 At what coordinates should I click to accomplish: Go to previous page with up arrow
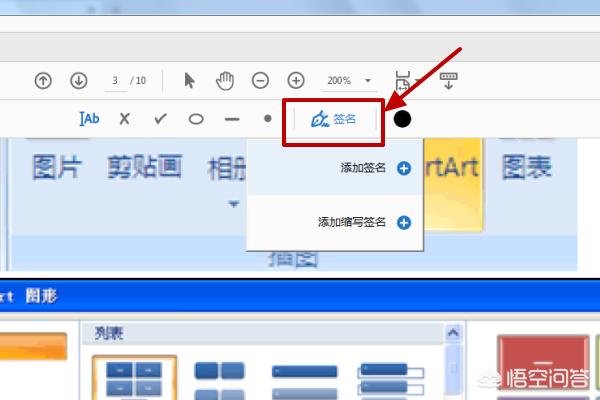(x=43, y=80)
